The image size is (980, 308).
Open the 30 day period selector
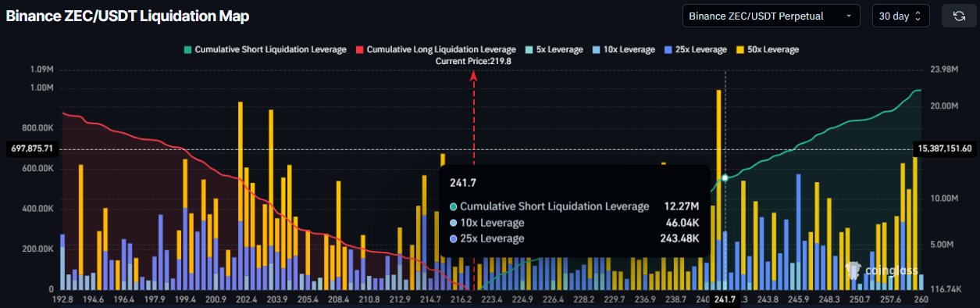click(x=900, y=16)
